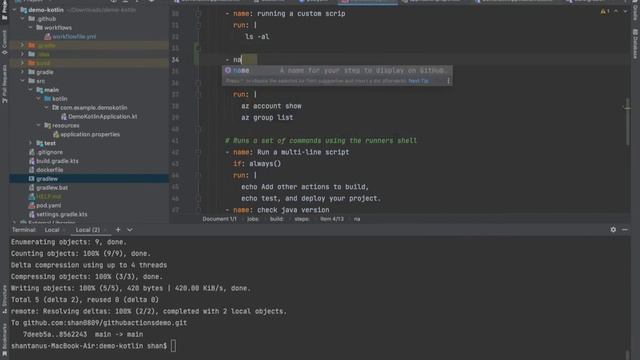Click the 'ls -al' code line
The width and height of the screenshot is (640, 360).
coord(257,37)
